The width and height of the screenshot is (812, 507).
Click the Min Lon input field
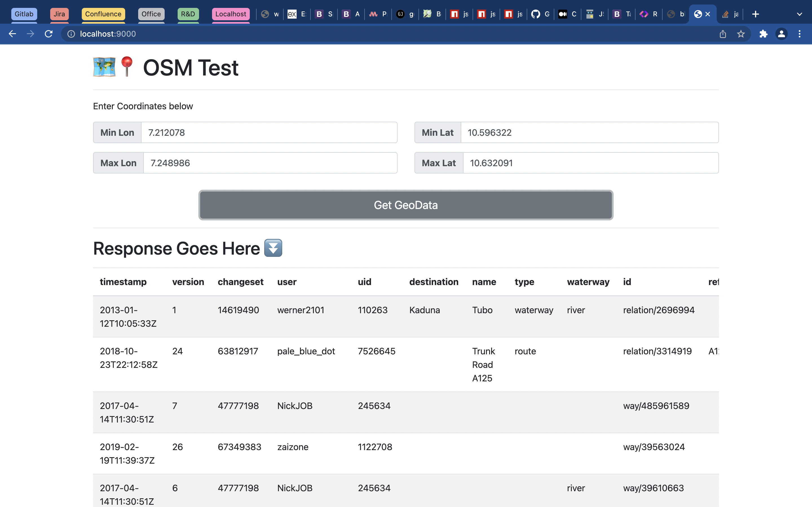[x=269, y=132]
